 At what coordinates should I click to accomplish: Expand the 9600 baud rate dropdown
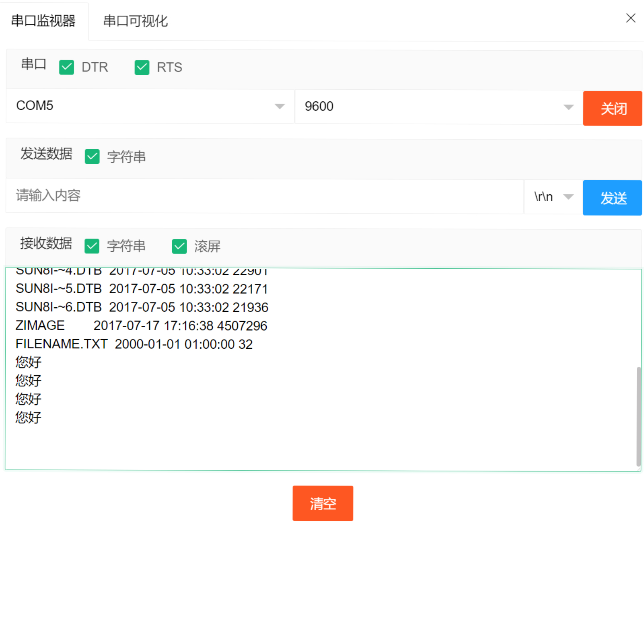pos(438,107)
